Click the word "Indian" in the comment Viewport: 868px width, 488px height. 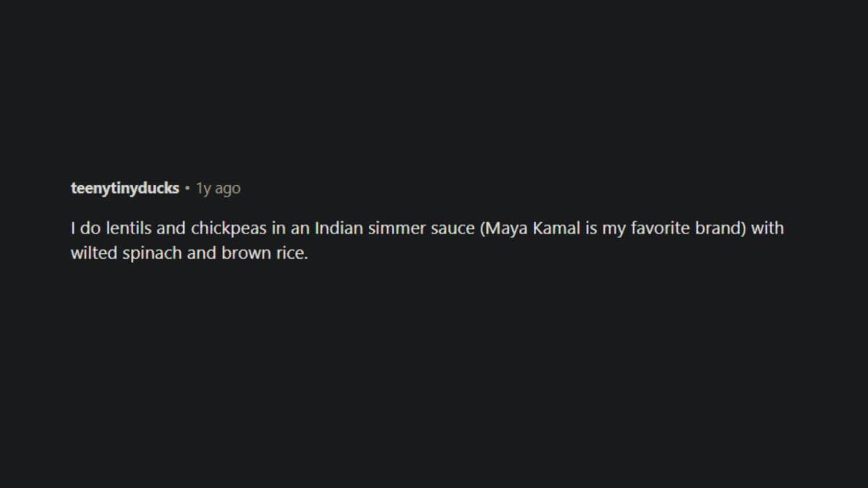tap(341, 229)
